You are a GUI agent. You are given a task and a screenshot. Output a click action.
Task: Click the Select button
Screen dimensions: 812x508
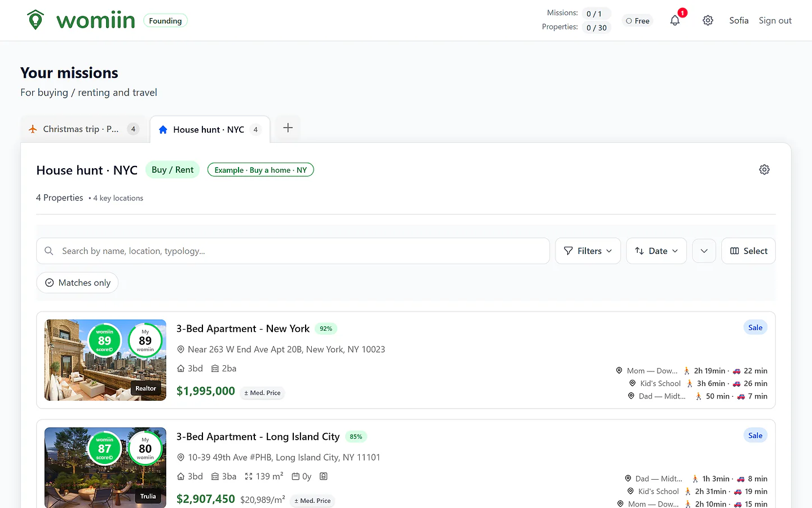tap(748, 251)
